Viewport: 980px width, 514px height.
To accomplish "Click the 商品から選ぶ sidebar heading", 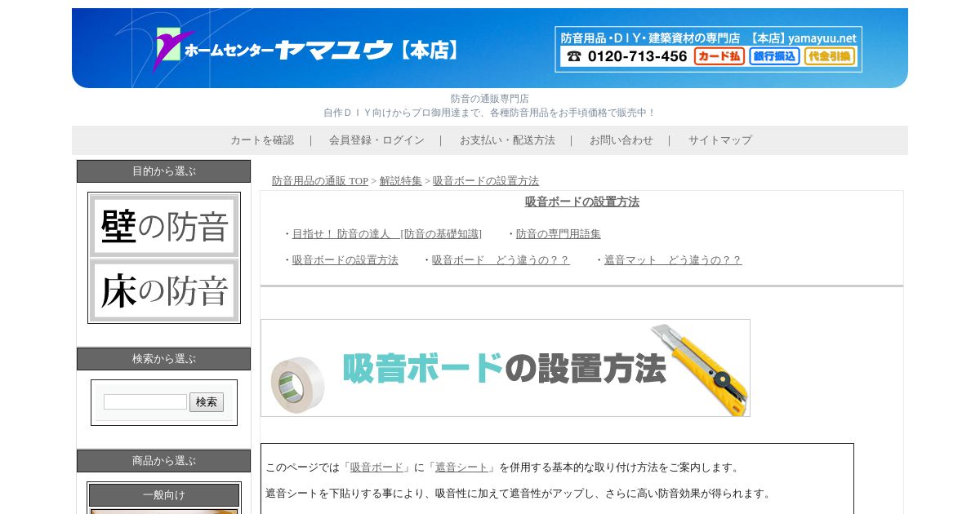I will 164,461.
